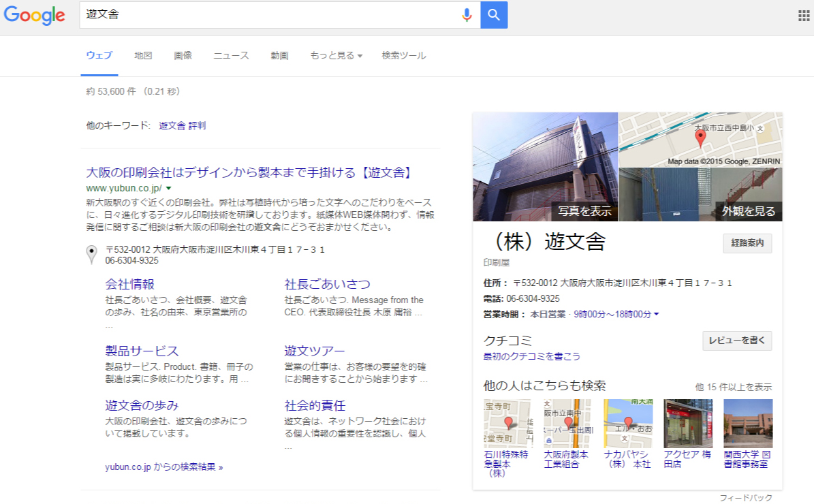The height and width of the screenshot is (504, 814).
Task: Click the map pin beside the address result
Action: tap(91, 254)
